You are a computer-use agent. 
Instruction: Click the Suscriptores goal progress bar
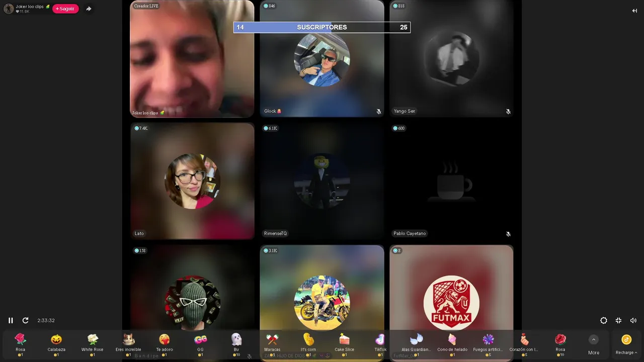coord(322,27)
